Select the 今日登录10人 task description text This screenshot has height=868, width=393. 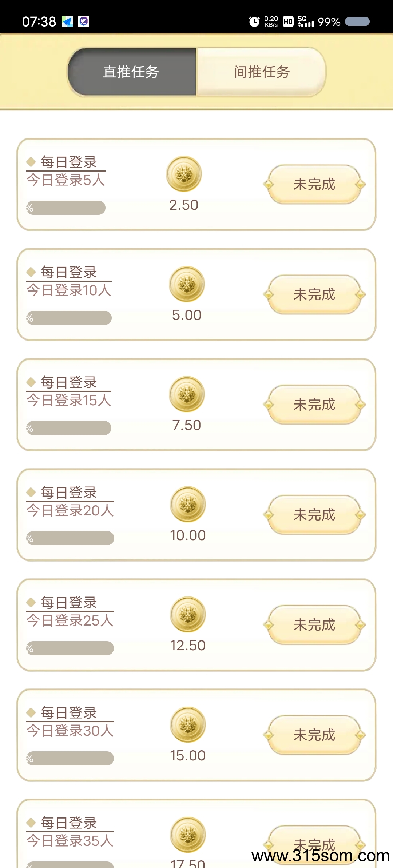[69, 290]
